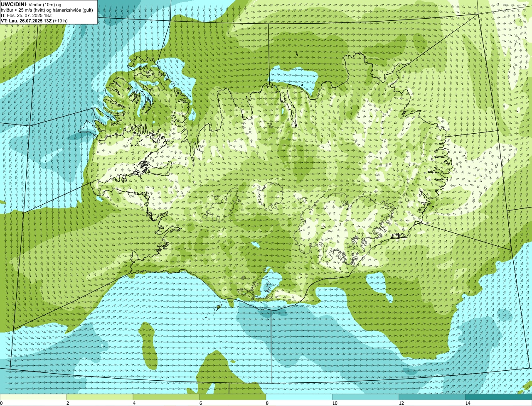Viewport: 532px width, 406px height.
Task: Click the teal 12–14 legend swatch
Action: [x=432, y=397]
